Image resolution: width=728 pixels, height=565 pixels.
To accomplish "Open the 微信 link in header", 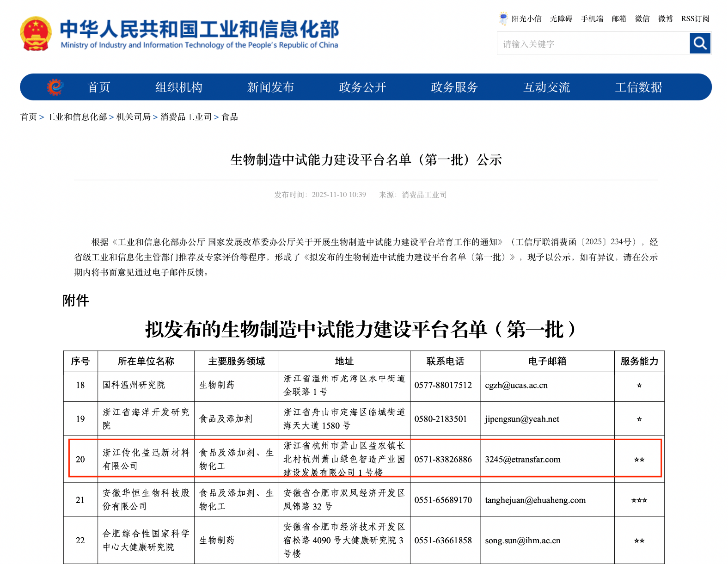I will [x=642, y=19].
